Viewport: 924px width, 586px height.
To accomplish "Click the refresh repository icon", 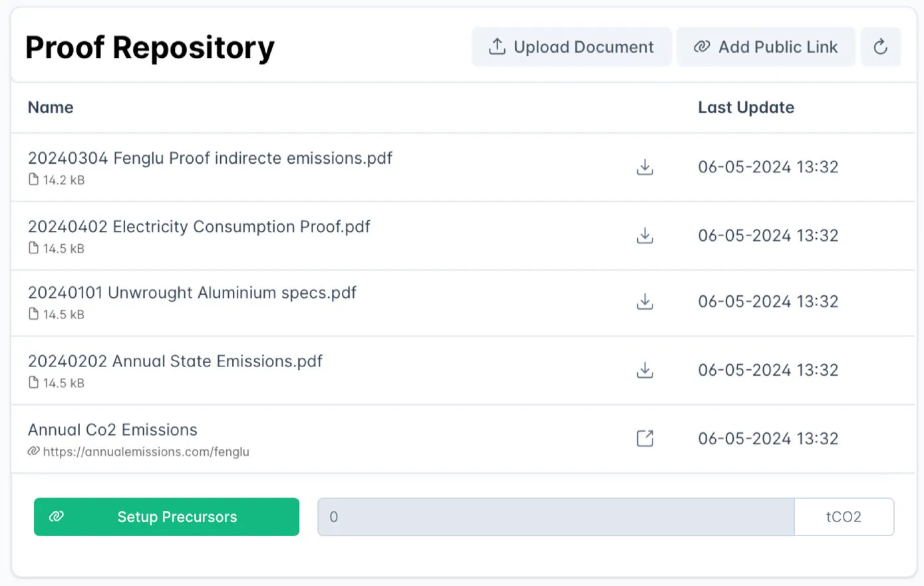I will click(x=880, y=47).
